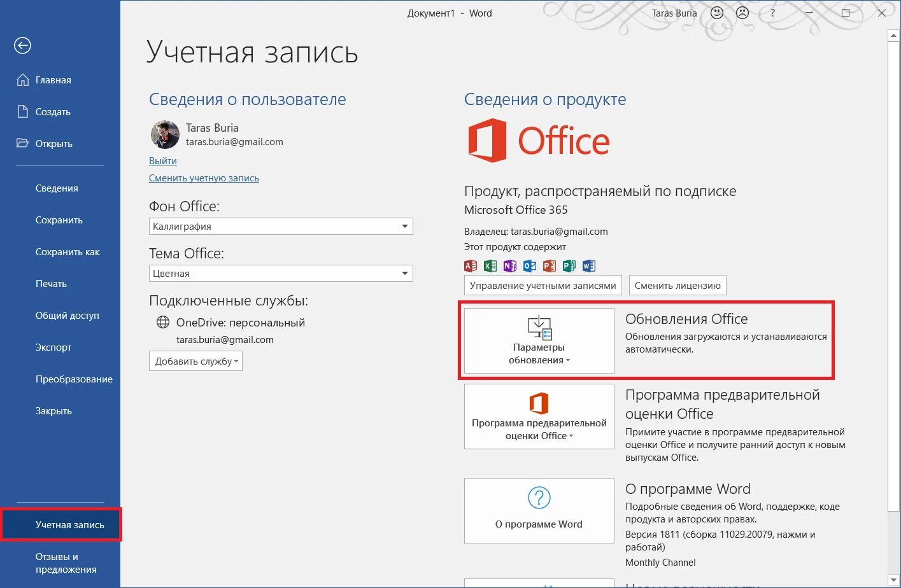Click the back arrow to leave backstage view

(23, 45)
